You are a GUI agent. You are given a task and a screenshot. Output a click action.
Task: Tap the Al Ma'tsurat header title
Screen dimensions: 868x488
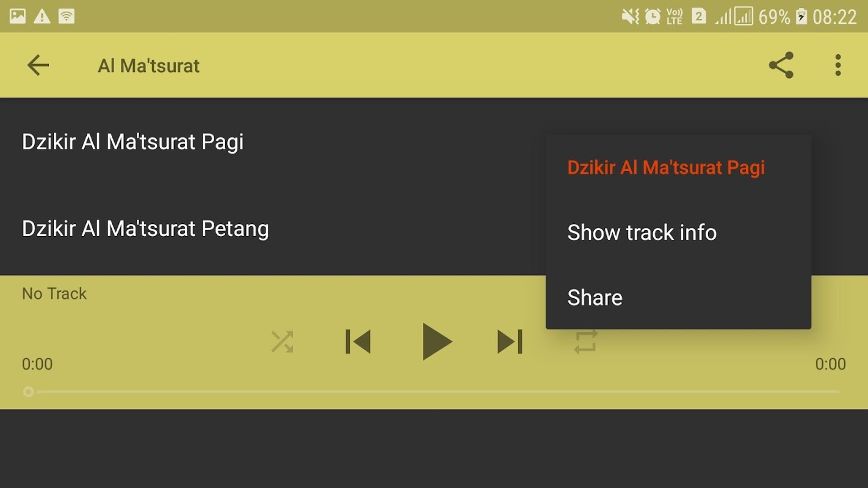pyautogui.click(x=149, y=66)
